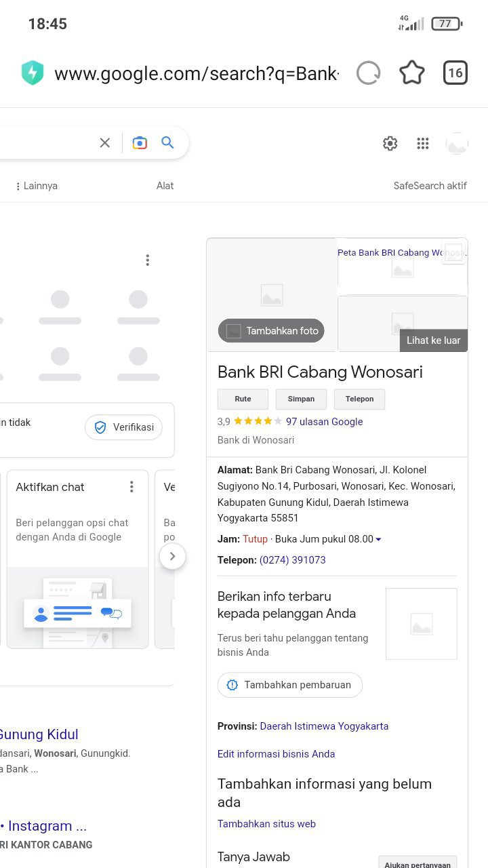
Task: Open Google Lens camera search
Action: (140, 142)
